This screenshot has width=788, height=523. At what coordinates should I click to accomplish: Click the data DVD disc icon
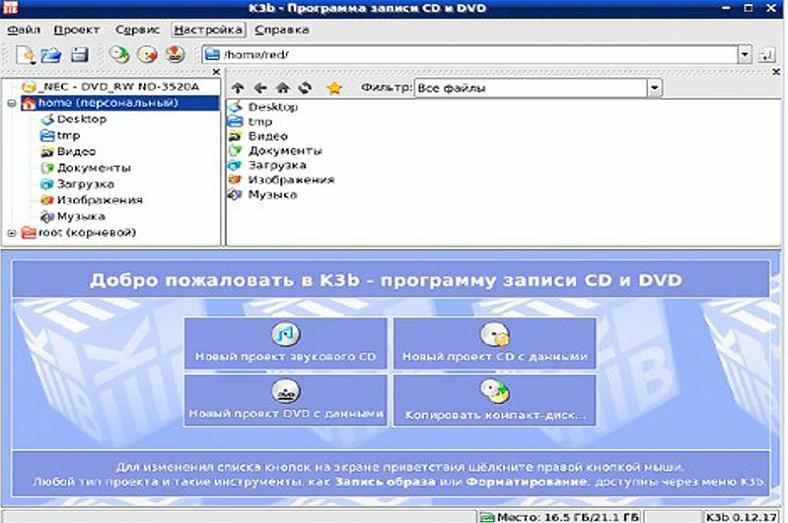pyautogui.click(x=285, y=391)
